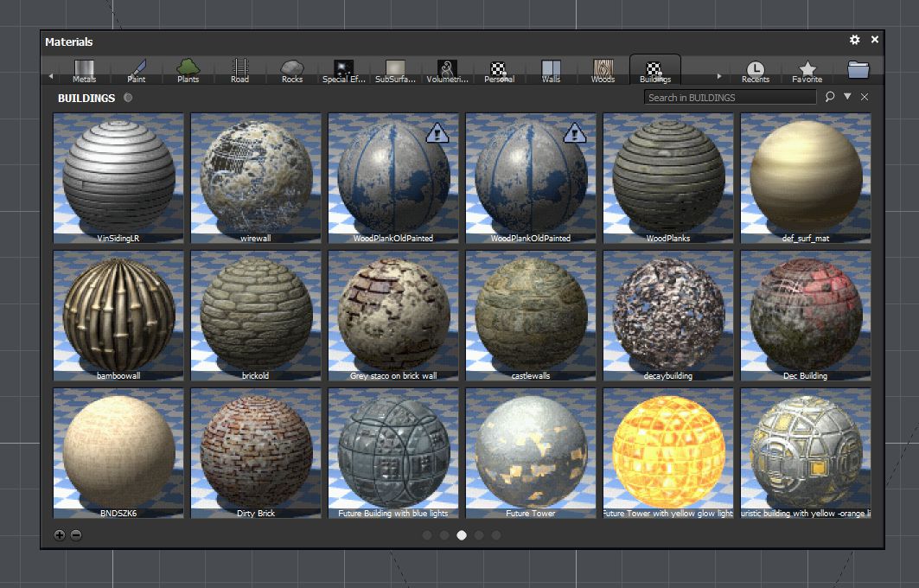919x588 pixels.
Task: Toggle the circle next to BUILDINGS
Action: 128,98
